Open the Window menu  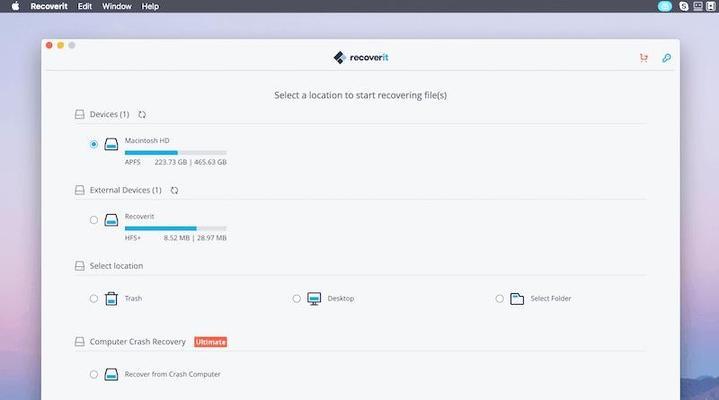[116, 6]
